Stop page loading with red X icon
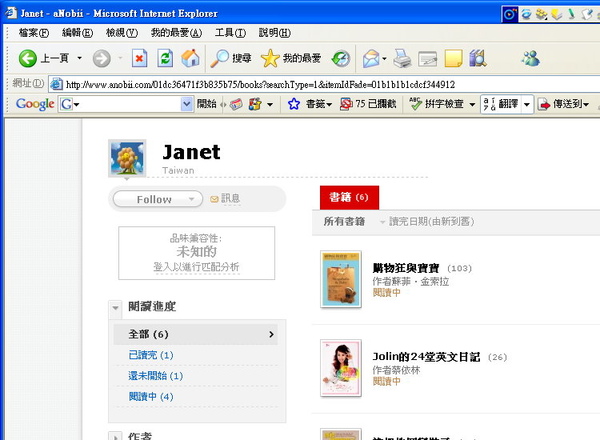Image resolution: width=600 pixels, height=440 pixels. point(140,59)
